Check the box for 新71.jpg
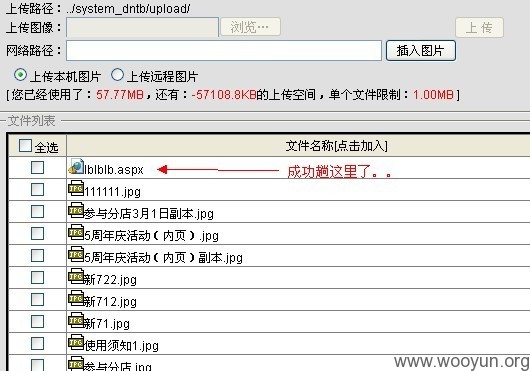 click(37, 321)
